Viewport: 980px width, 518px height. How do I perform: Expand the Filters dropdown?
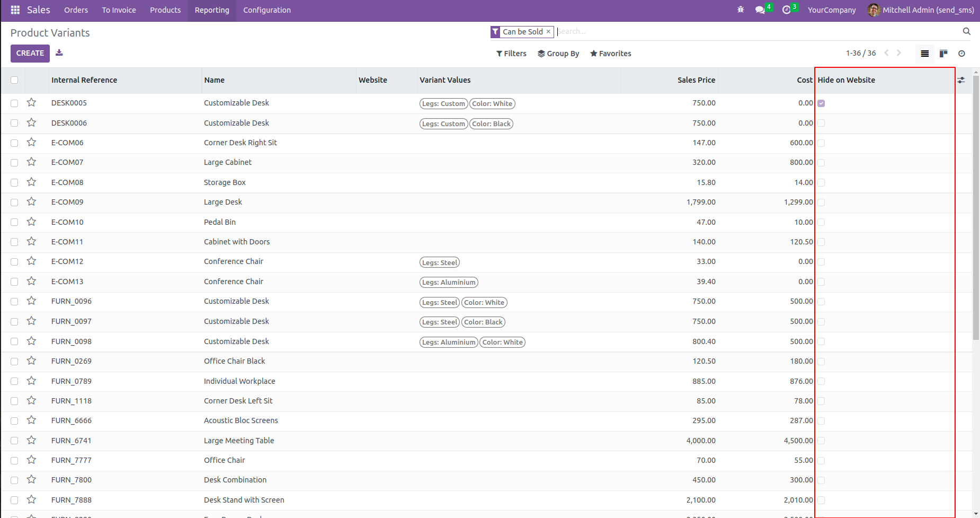[511, 54]
